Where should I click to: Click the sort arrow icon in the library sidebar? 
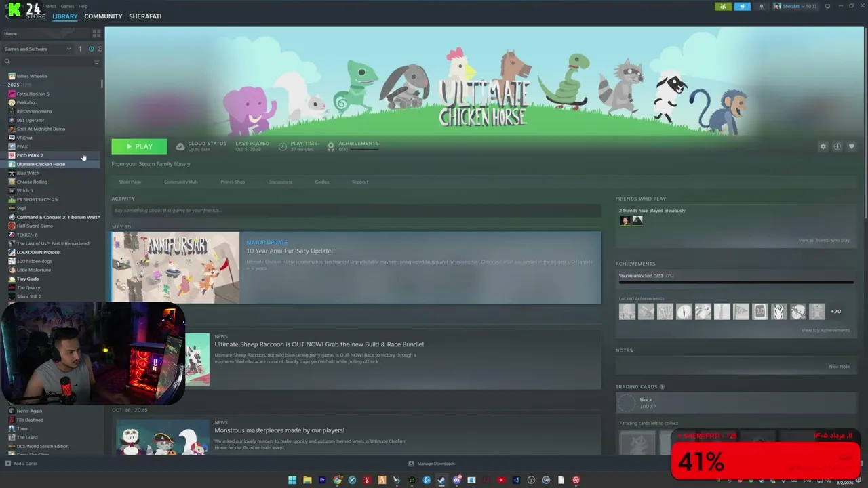[80, 49]
